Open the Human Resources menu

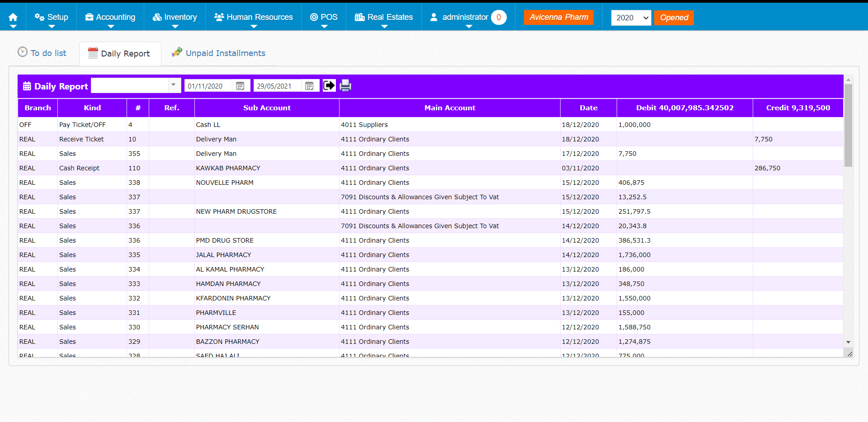[x=254, y=17]
